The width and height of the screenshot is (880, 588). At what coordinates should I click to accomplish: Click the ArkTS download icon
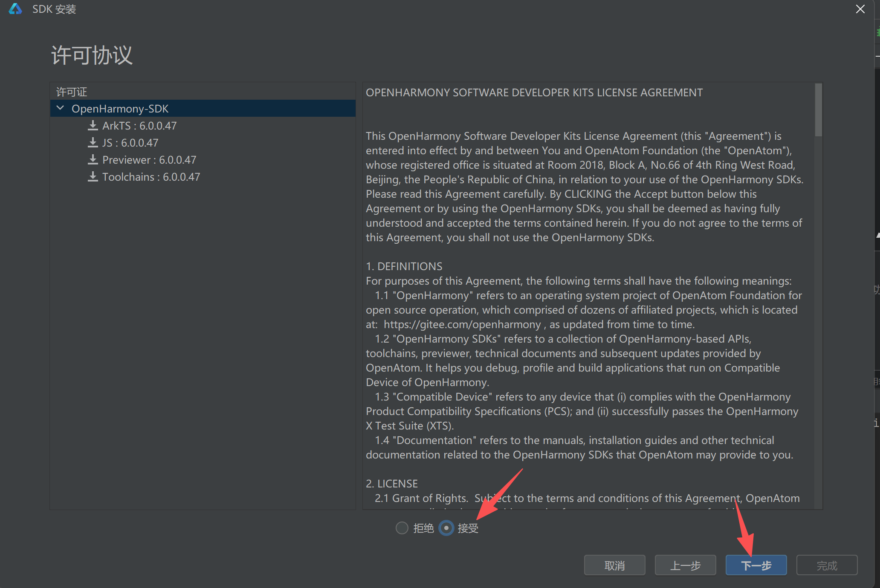coord(93,126)
